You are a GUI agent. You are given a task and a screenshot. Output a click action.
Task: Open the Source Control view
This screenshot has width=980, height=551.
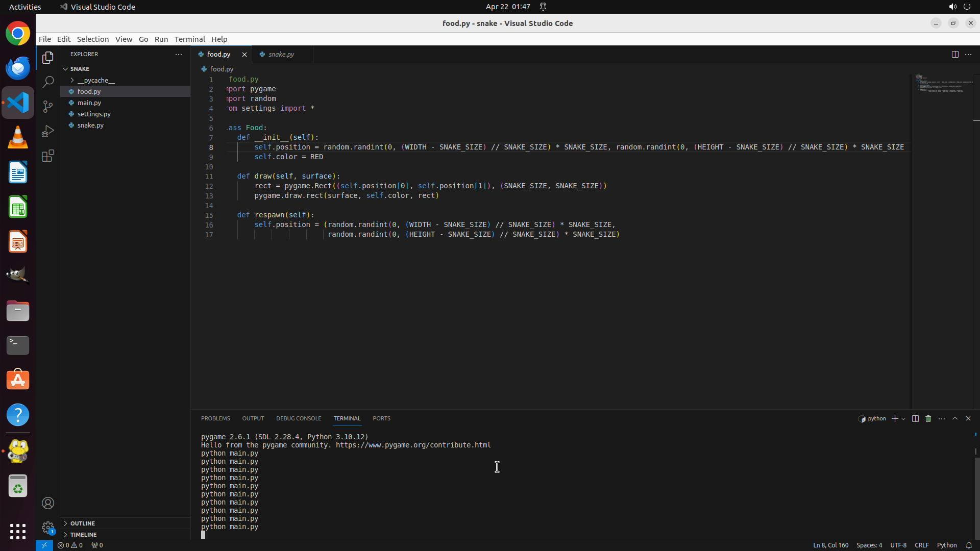48,107
